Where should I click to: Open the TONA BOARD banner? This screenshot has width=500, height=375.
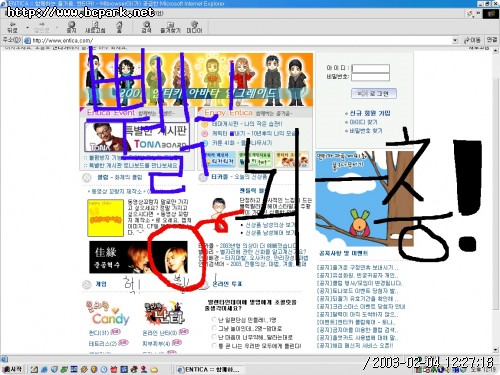(x=137, y=137)
